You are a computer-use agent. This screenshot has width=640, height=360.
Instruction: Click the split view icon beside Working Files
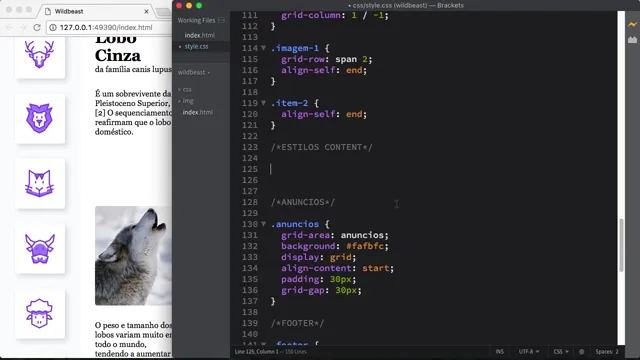(221, 20)
